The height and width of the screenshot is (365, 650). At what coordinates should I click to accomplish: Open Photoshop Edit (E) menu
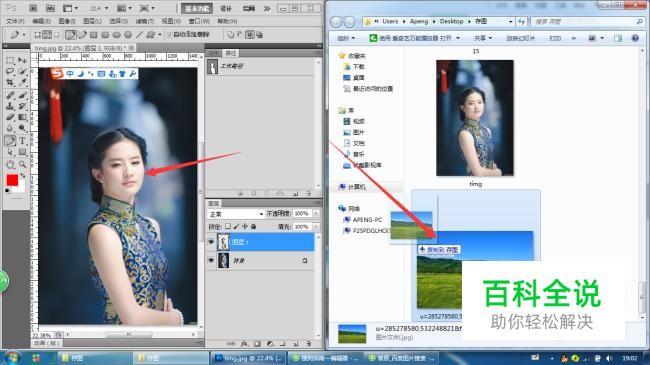[x=41, y=21]
